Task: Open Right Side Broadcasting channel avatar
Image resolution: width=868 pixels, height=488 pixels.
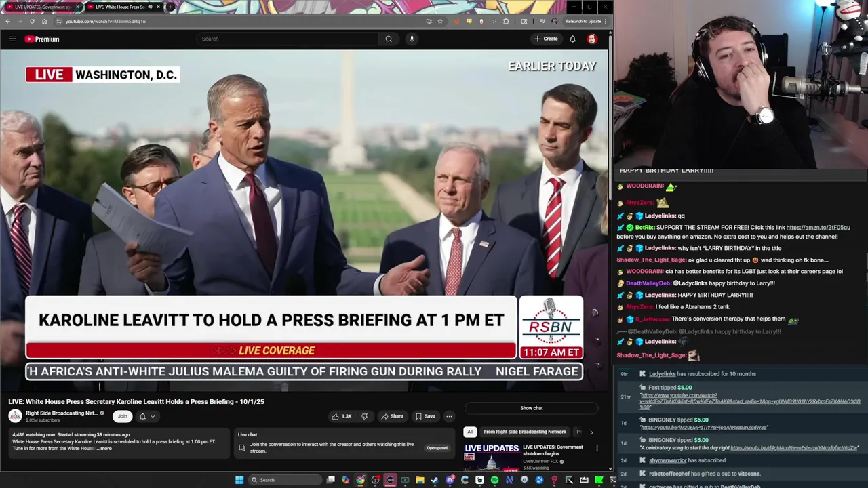Action: tap(15, 416)
